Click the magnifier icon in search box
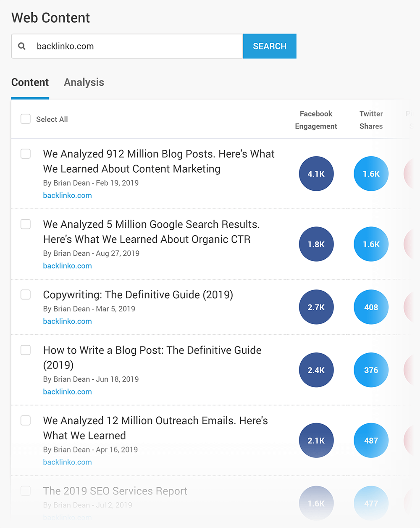 coord(22,46)
